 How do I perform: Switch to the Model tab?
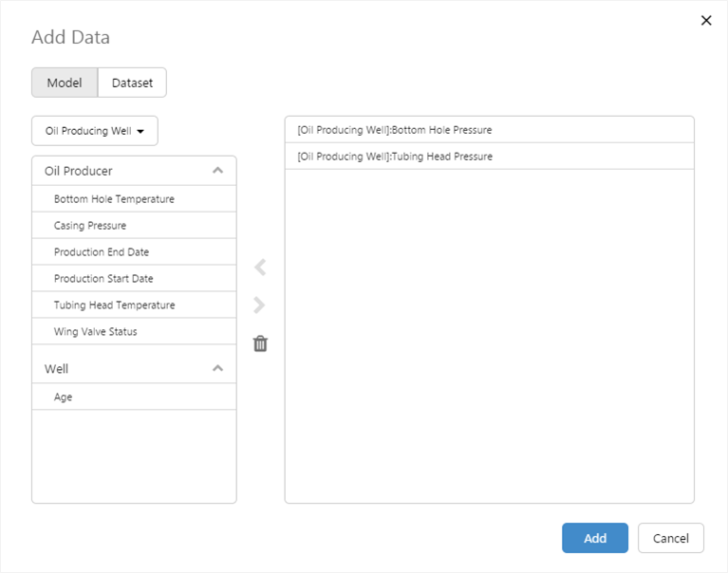[x=65, y=83]
